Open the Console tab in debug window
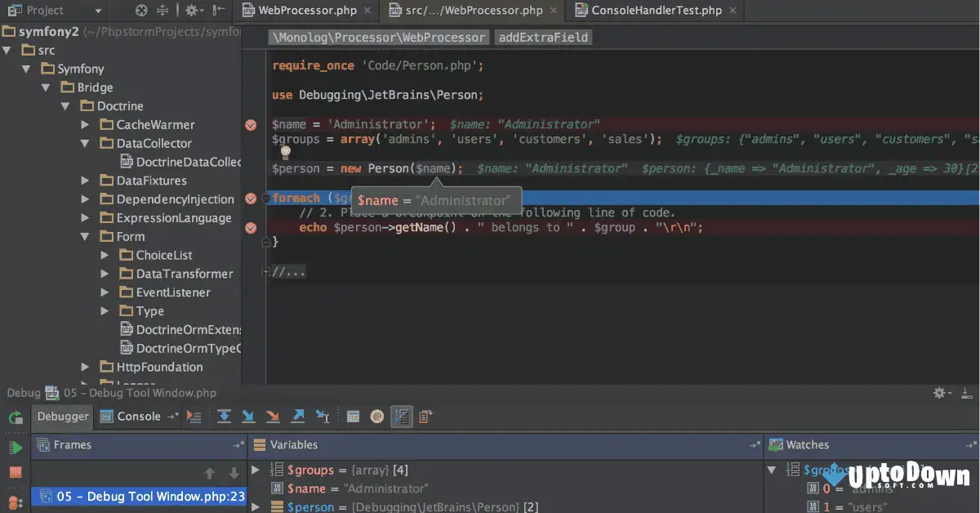This screenshot has height=513, width=980. [x=137, y=417]
